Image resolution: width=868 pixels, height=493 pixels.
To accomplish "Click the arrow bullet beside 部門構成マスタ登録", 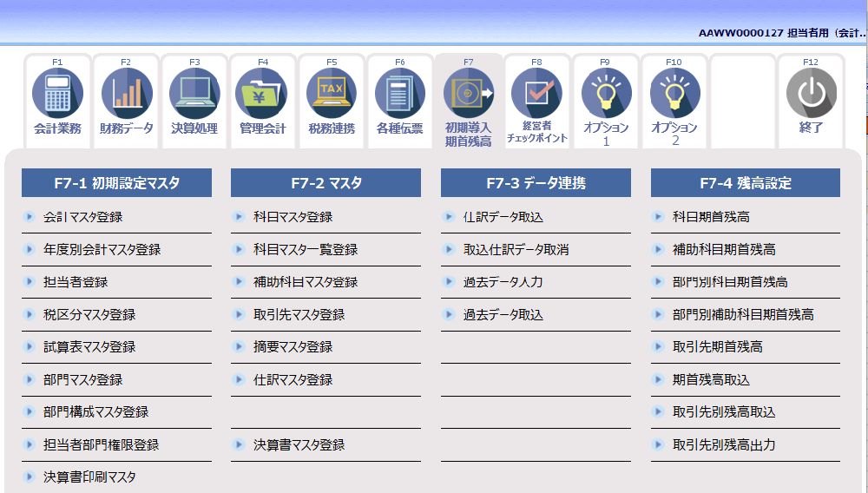I will pos(29,411).
